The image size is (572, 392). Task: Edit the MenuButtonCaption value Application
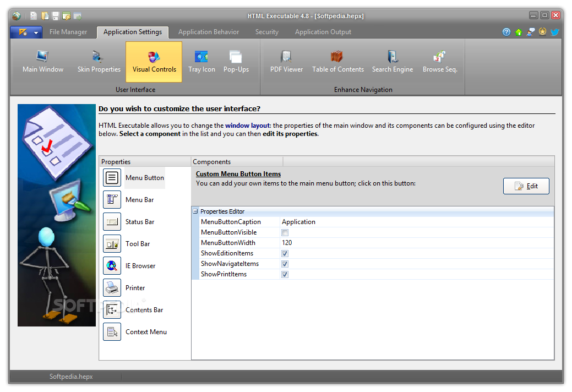(417, 222)
